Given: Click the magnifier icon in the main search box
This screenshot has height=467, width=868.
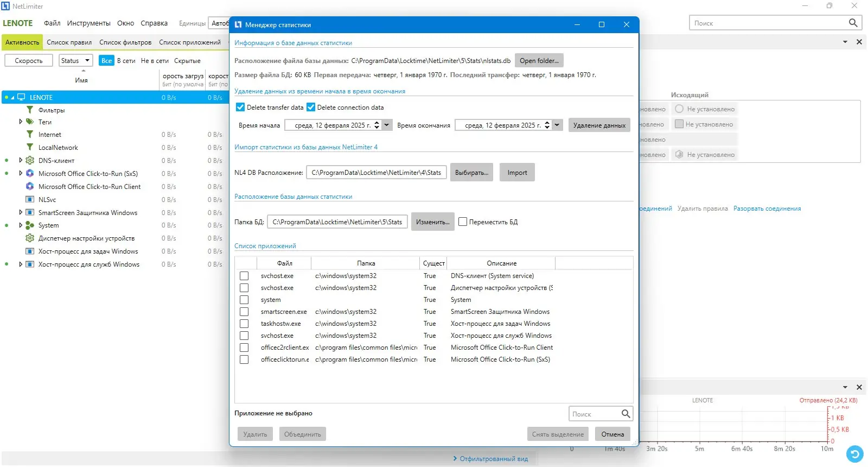Looking at the screenshot, I should (x=853, y=23).
